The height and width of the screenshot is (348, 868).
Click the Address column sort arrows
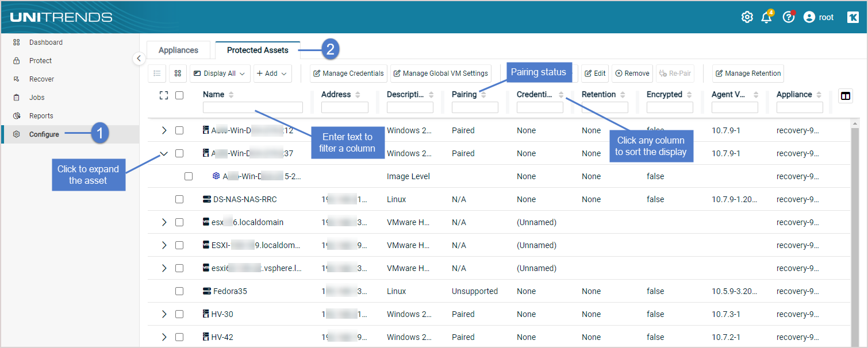(x=358, y=95)
